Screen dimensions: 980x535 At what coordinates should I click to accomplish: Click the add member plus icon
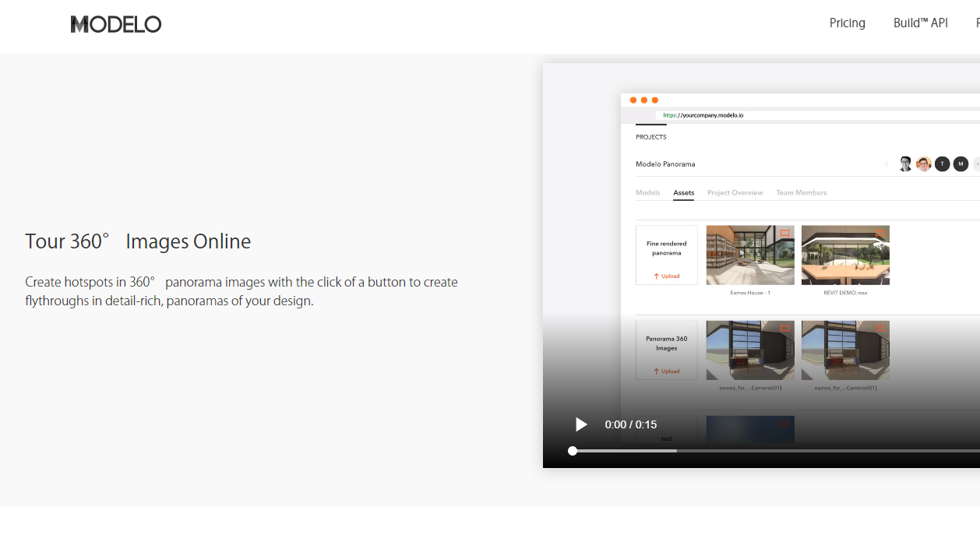coord(886,164)
